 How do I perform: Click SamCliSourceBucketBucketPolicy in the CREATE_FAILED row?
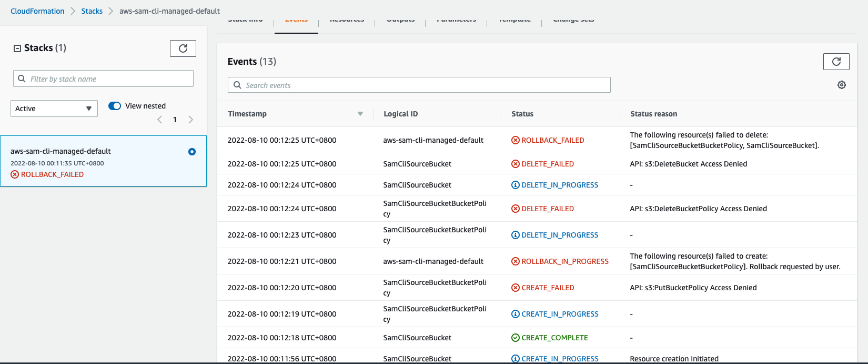click(435, 288)
